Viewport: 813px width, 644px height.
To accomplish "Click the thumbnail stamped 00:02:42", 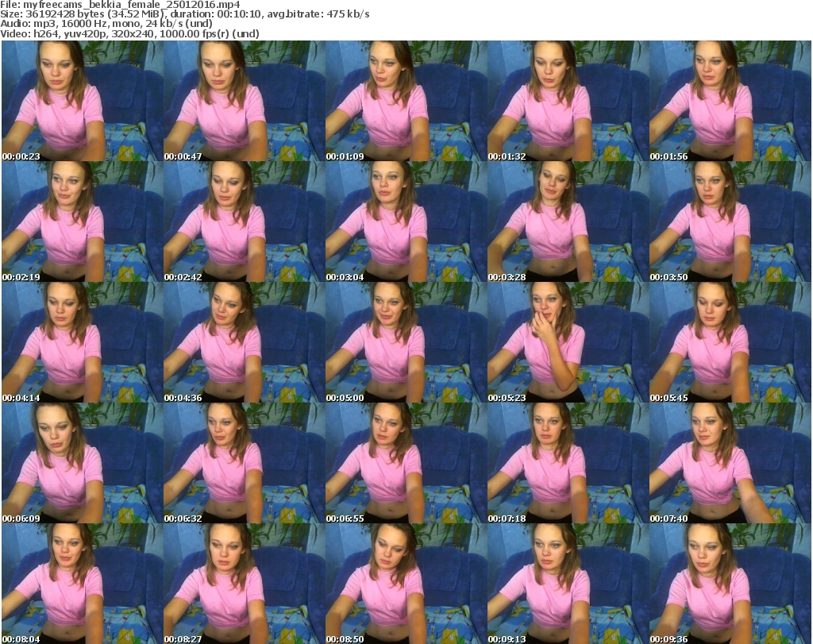I will [x=245, y=222].
